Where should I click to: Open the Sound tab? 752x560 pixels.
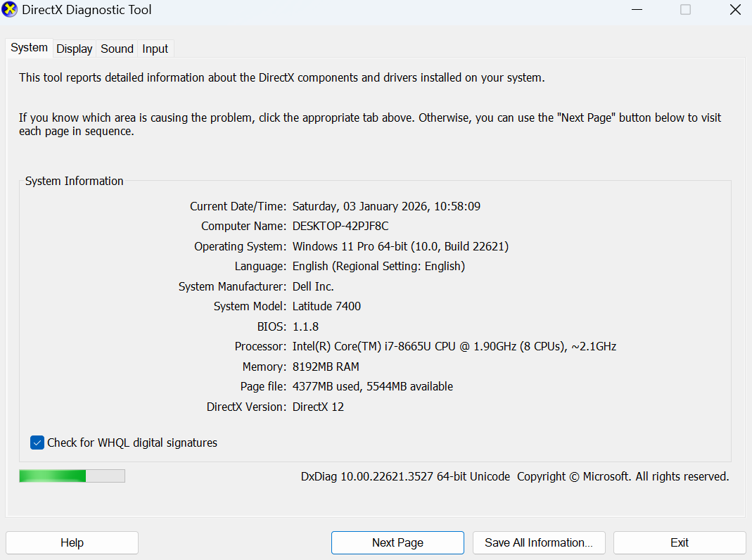click(117, 49)
